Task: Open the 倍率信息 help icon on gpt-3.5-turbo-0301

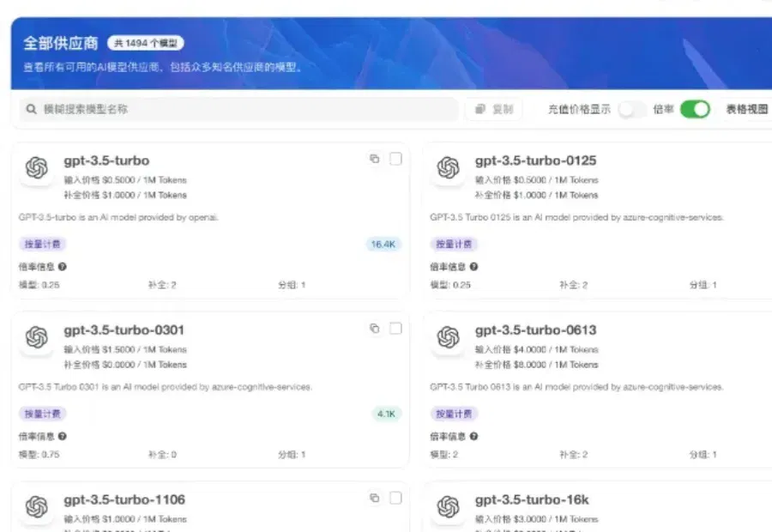Action: point(63,436)
